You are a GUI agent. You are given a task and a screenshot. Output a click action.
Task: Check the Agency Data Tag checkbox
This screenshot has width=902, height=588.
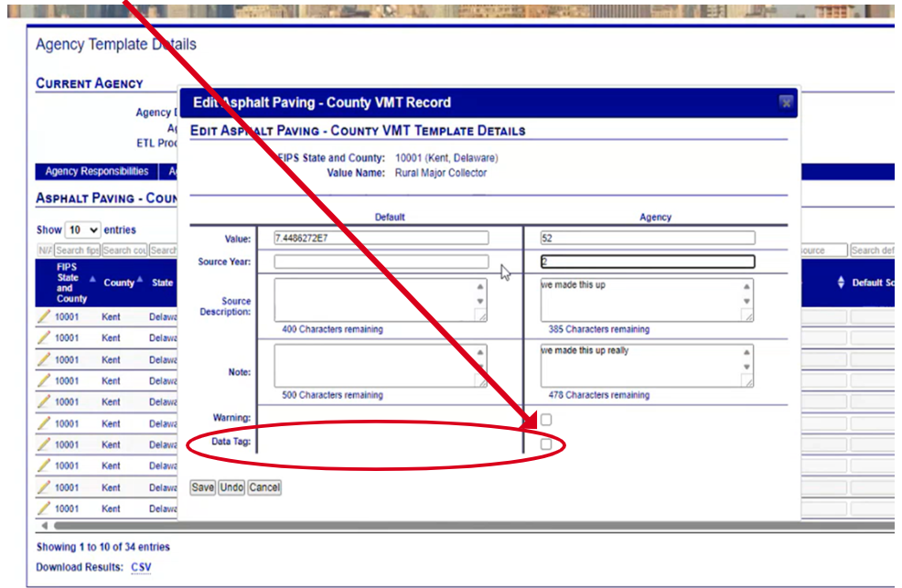tap(546, 444)
